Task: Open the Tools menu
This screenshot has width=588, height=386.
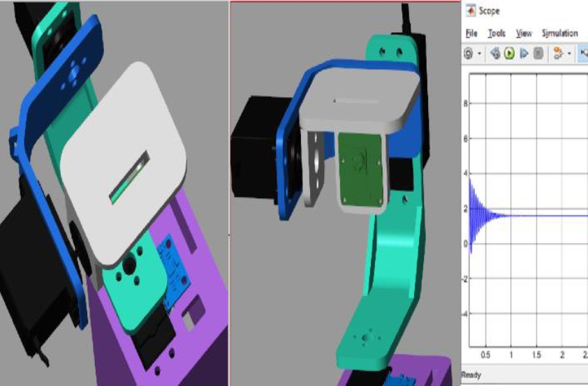Action: click(497, 33)
